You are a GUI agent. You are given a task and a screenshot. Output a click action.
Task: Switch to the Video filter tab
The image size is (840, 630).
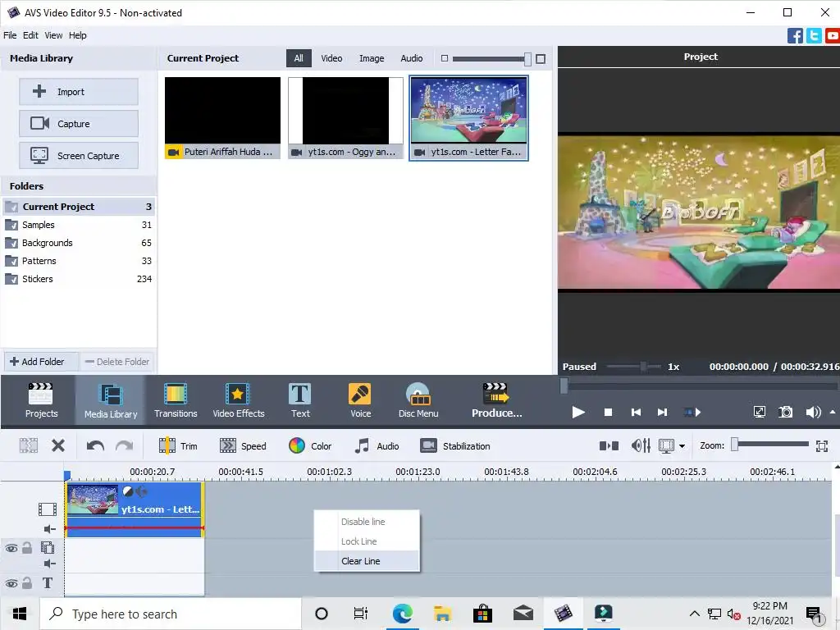pyautogui.click(x=331, y=58)
